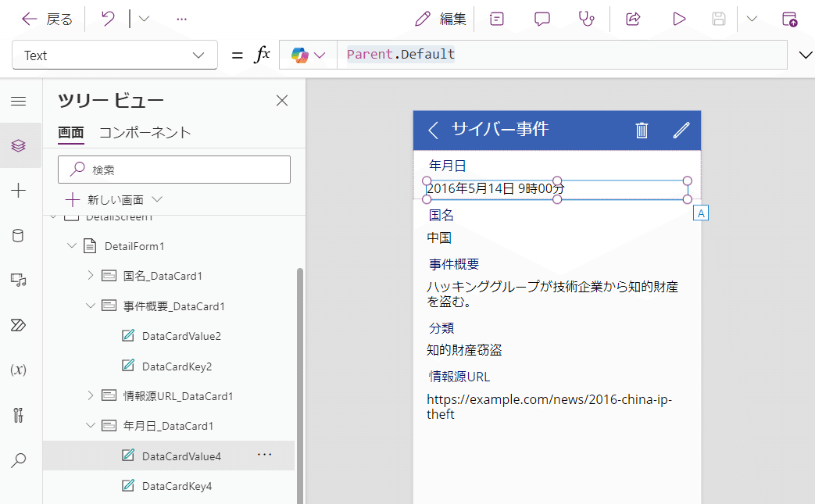Select the 画面 tab
Screen dimensions: 815x504
point(70,133)
